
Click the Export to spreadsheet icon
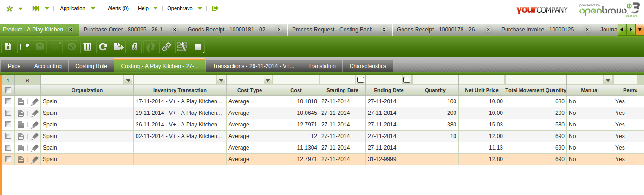(119, 47)
